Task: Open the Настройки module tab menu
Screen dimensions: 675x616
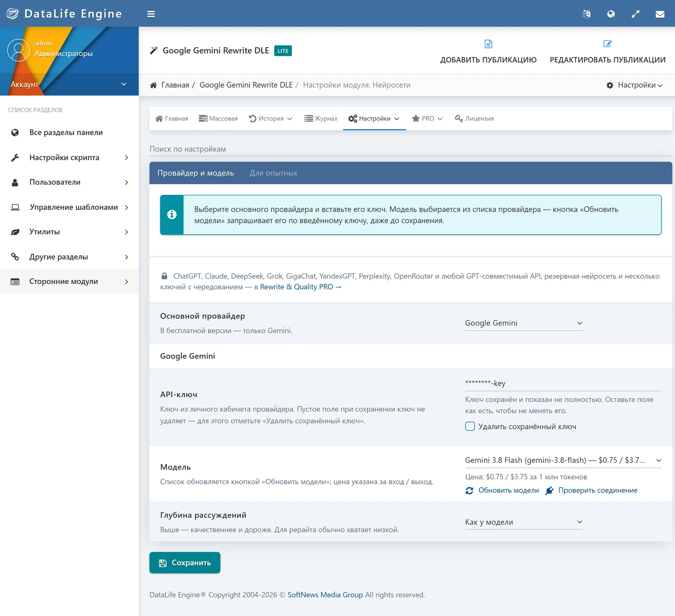Action: [374, 119]
